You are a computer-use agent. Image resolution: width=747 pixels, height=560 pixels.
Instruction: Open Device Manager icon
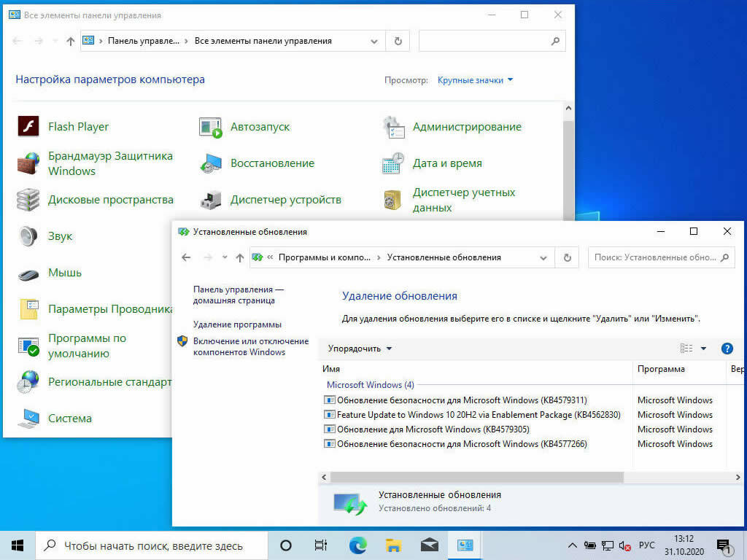(x=210, y=200)
